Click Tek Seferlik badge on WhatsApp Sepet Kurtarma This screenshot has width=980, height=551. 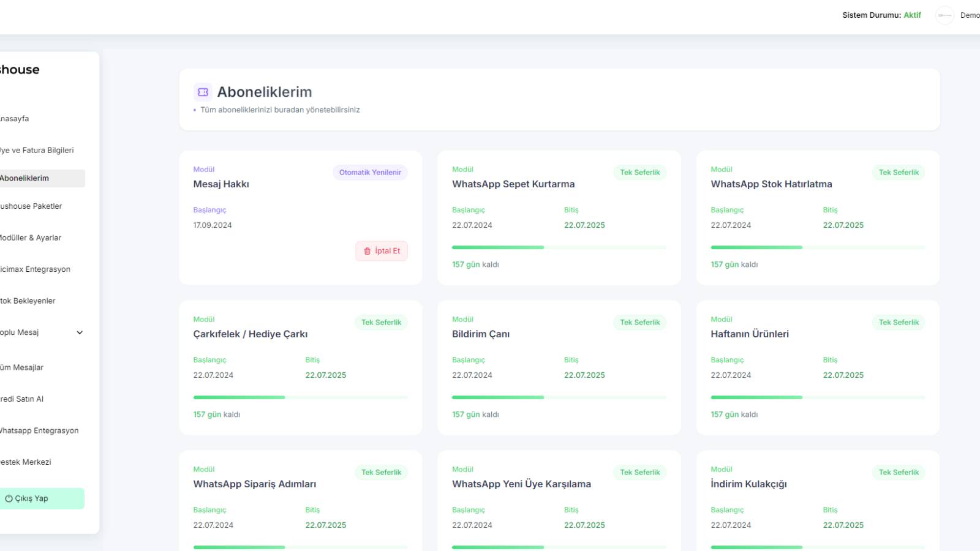point(639,173)
